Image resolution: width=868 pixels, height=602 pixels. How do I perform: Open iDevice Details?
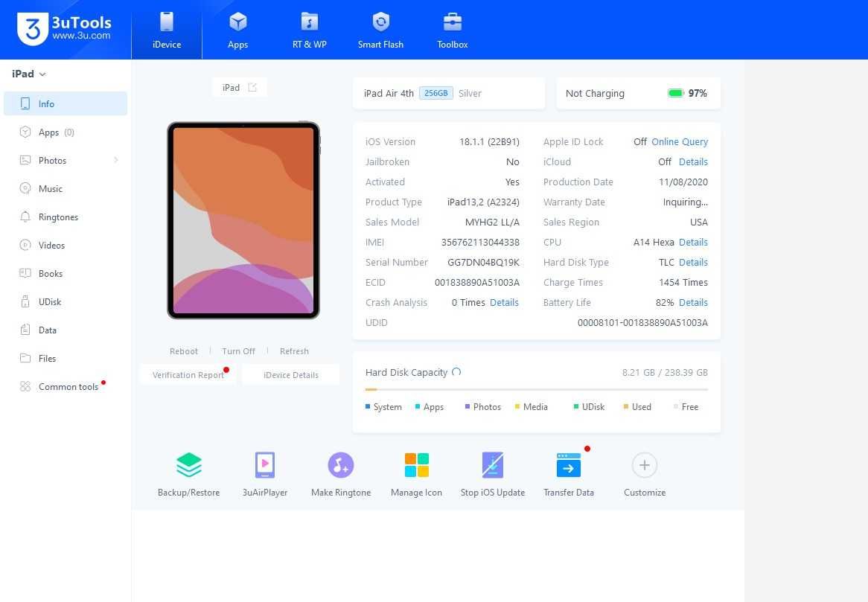[x=291, y=375]
